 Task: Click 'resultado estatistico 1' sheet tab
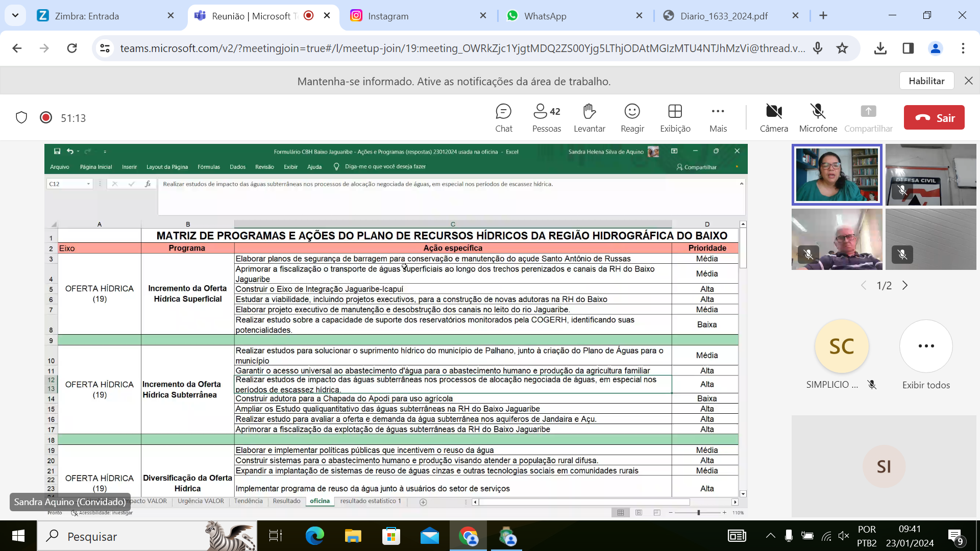point(371,501)
